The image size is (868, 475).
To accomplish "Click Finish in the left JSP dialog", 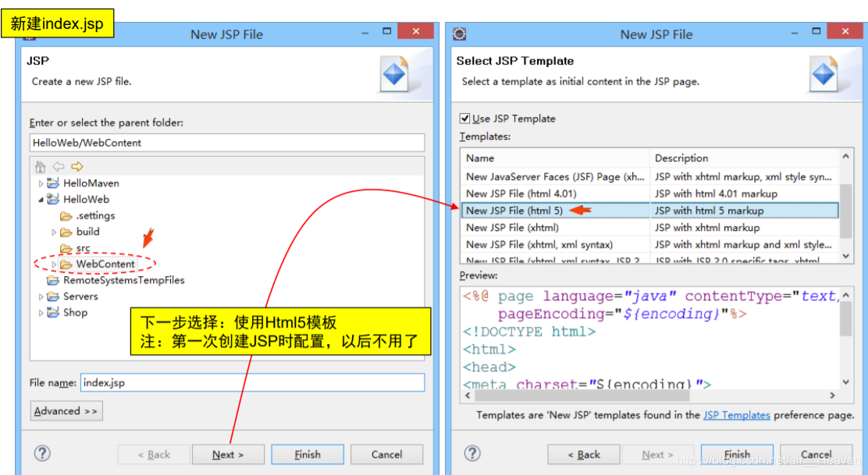I will 308,455.
